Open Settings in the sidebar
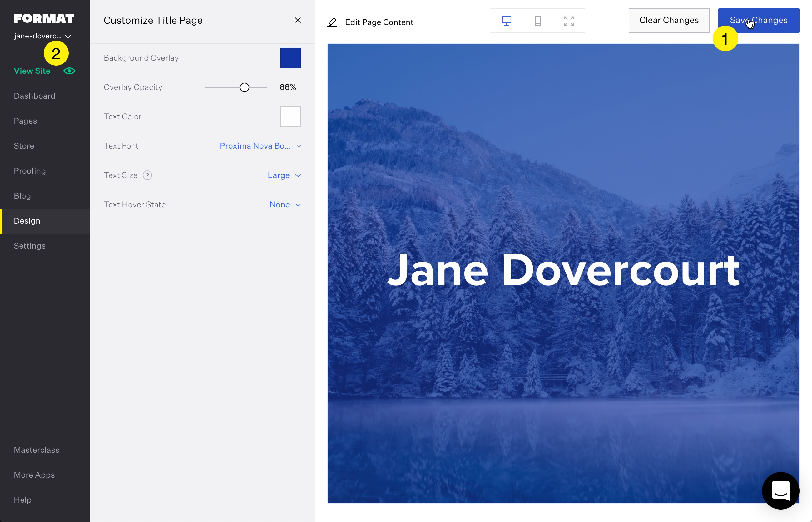 pos(30,246)
